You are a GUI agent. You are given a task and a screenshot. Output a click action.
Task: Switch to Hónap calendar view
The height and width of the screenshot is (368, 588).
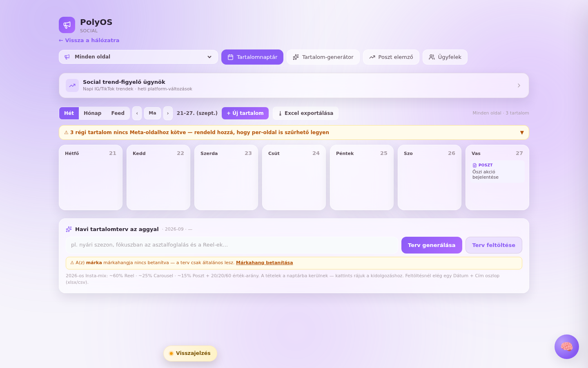(x=93, y=113)
